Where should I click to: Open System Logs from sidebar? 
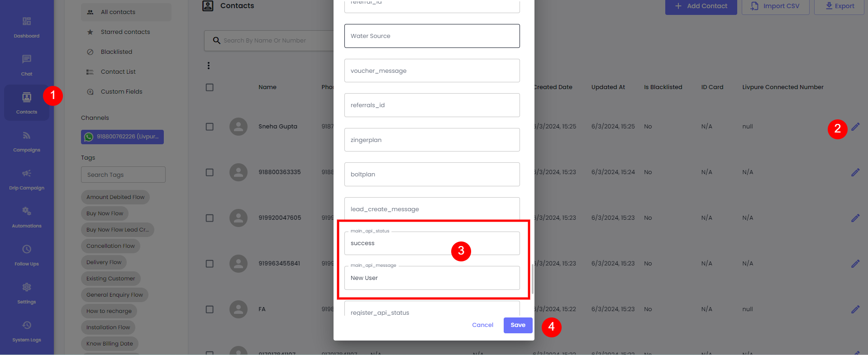tap(27, 331)
